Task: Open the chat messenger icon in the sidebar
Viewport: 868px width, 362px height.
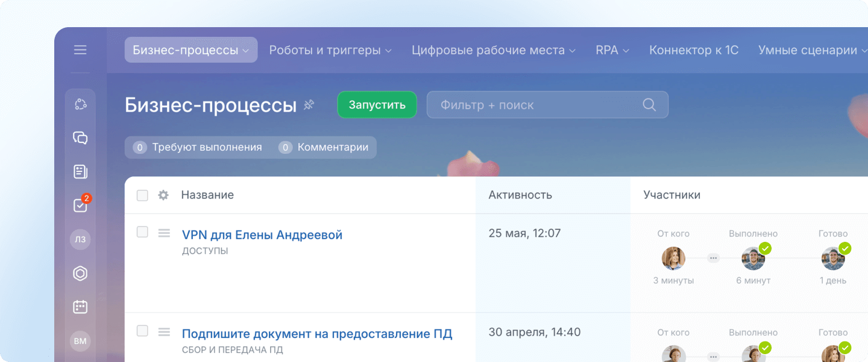Action: tap(80, 138)
